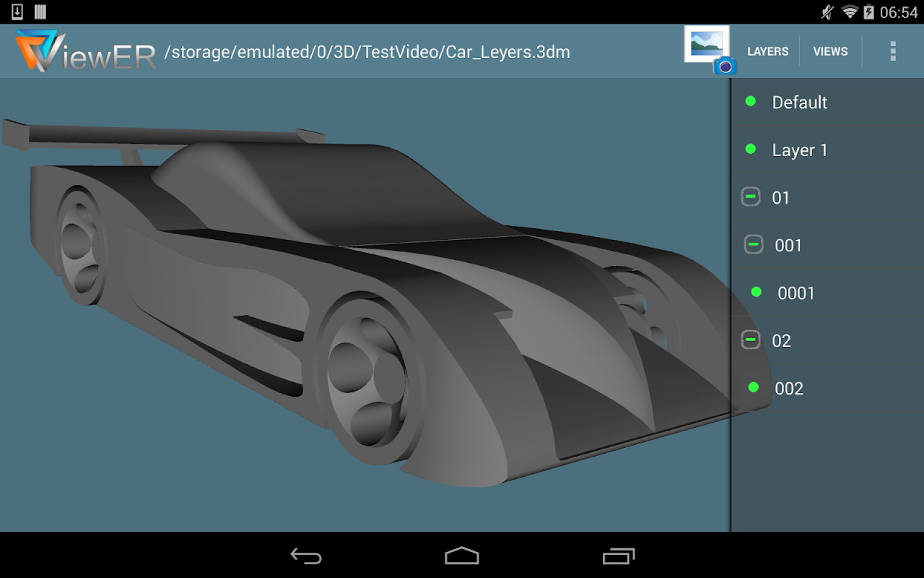Collapse the 02 layer group

pyautogui.click(x=751, y=340)
